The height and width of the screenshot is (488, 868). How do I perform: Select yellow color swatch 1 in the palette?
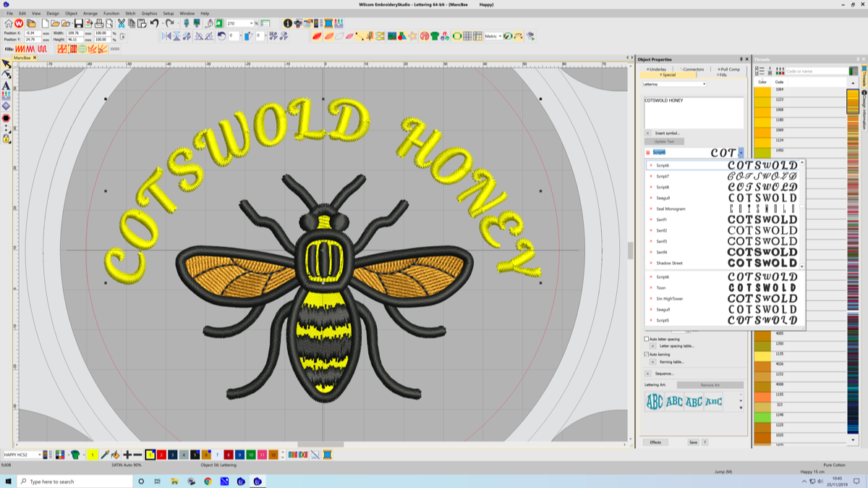coord(150,455)
